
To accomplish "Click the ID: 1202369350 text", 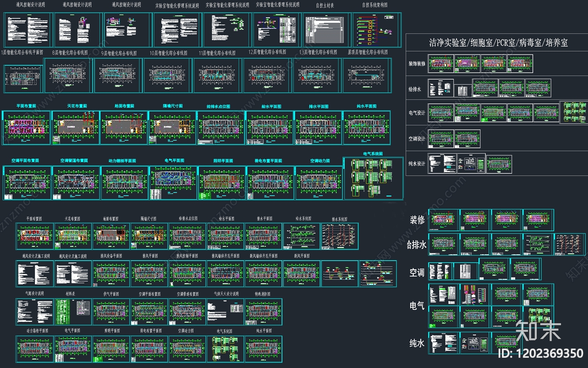I will pyautogui.click(x=541, y=353).
